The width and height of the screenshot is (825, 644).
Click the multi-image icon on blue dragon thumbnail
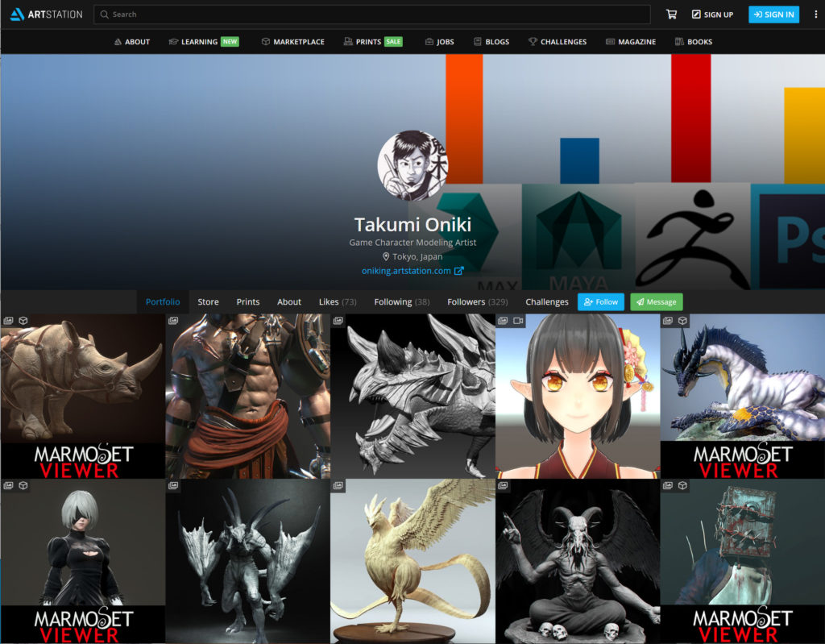(668, 321)
